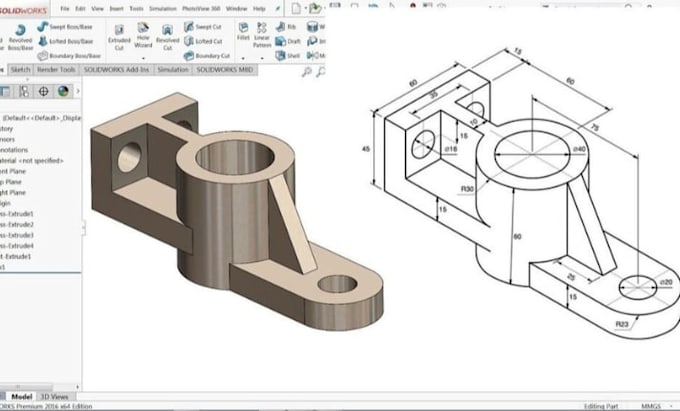Apply the Shell feature tool
The image size is (680, 411).
[288, 55]
